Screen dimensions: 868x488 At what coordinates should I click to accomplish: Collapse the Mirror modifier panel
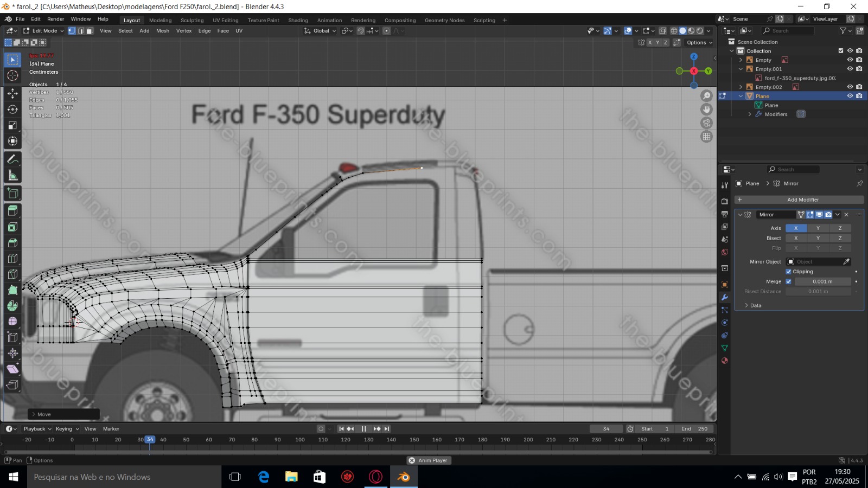coord(740,215)
